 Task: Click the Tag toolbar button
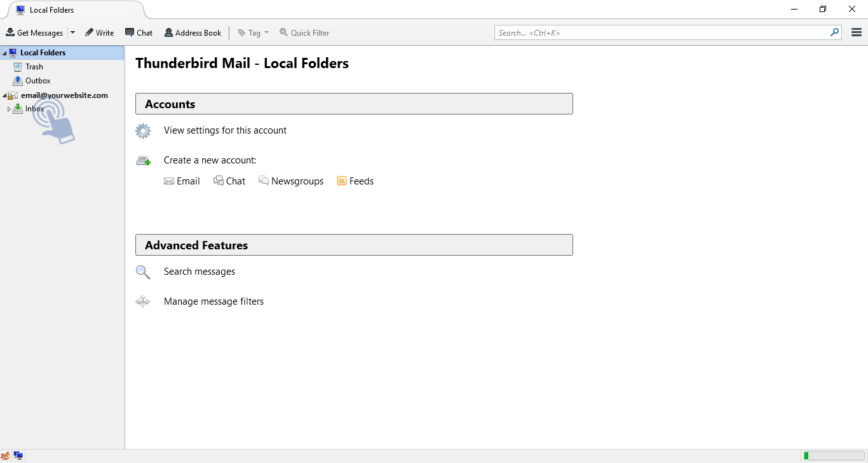[253, 32]
